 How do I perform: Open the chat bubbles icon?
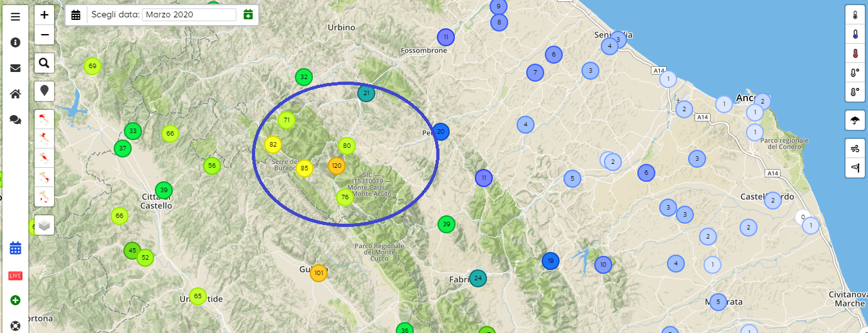[x=15, y=120]
